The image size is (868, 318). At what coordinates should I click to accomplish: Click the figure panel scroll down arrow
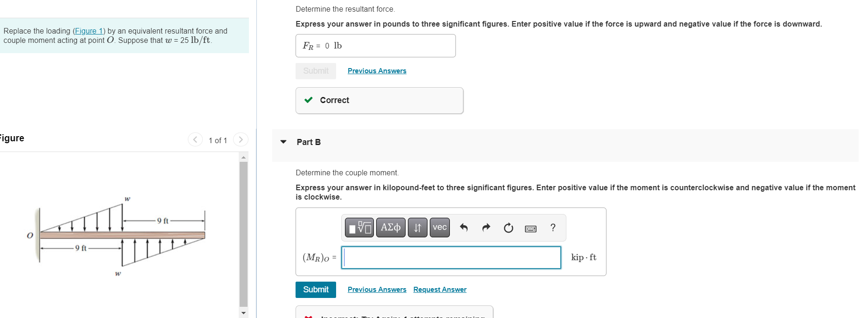[x=243, y=313]
